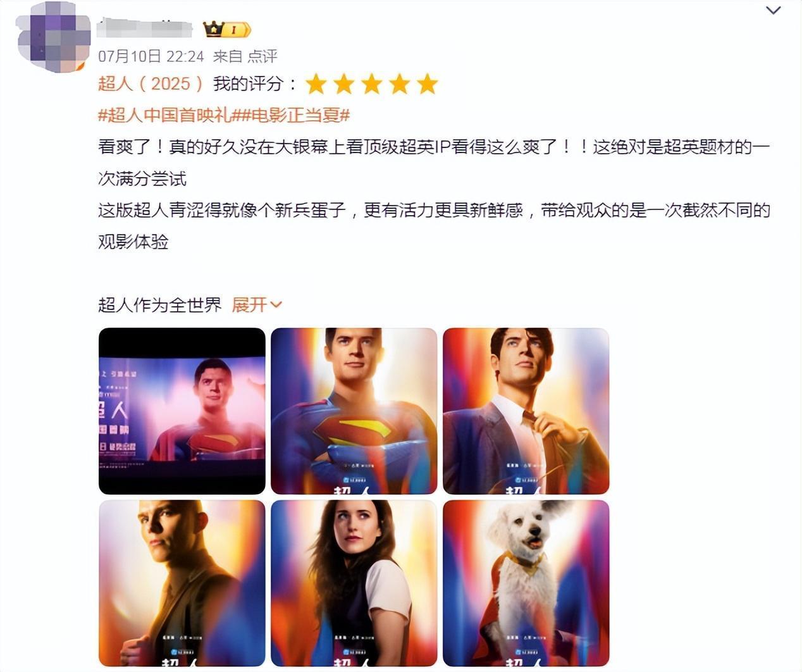
Task: Click the blurred username
Action: pos(145,28)
